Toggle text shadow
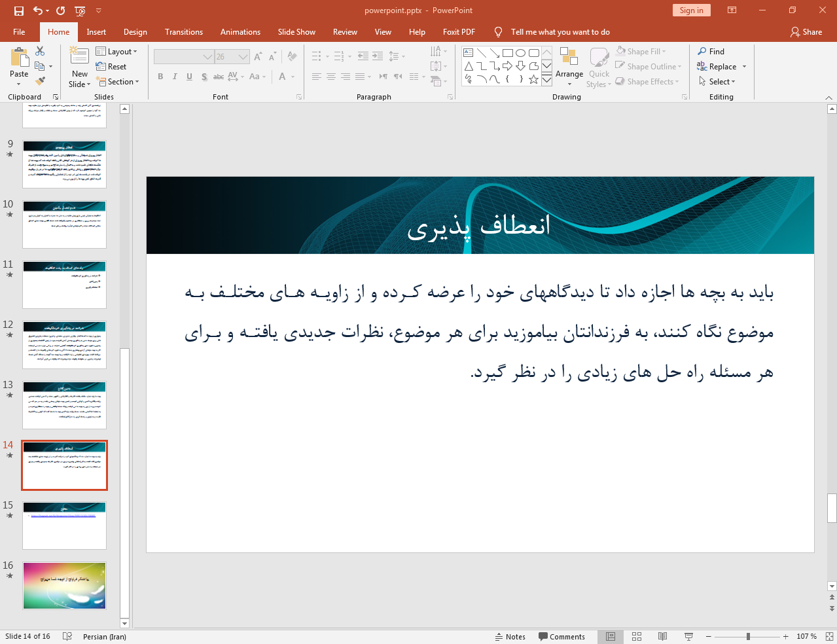Screen dimensions: 837x644 coord(204,77)
